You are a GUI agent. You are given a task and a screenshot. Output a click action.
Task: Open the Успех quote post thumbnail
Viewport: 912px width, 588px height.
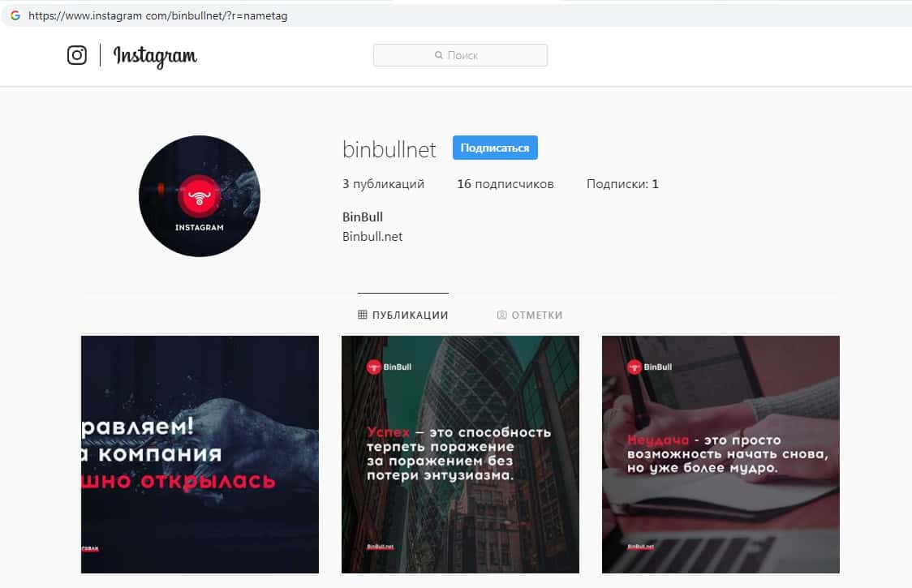(460, 454)
